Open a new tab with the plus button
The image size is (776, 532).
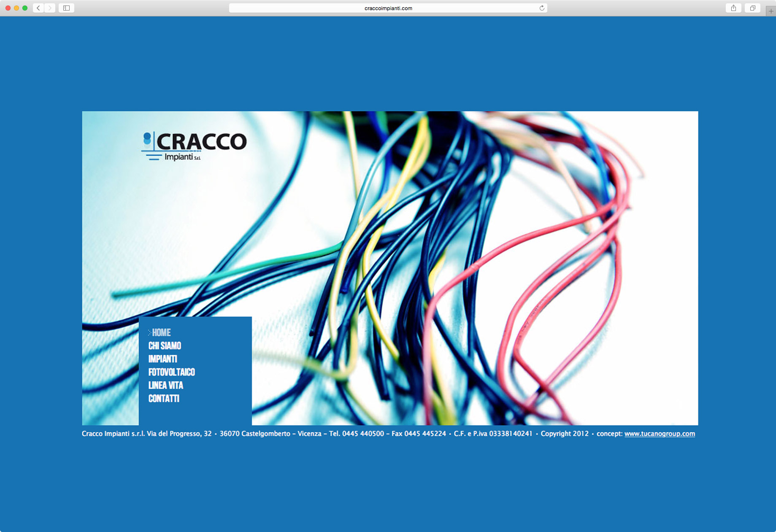tap(771, 11)
